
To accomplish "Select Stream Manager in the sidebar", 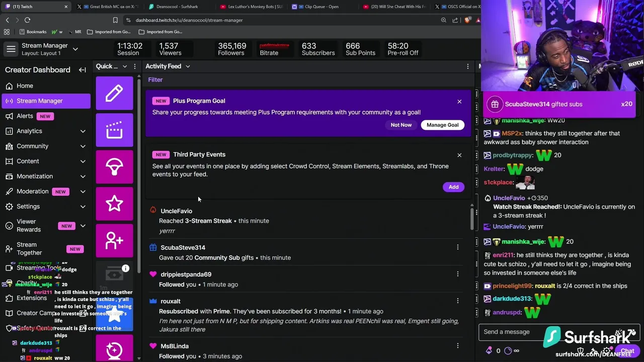I will pyautogui.click(x=46, y=101).
